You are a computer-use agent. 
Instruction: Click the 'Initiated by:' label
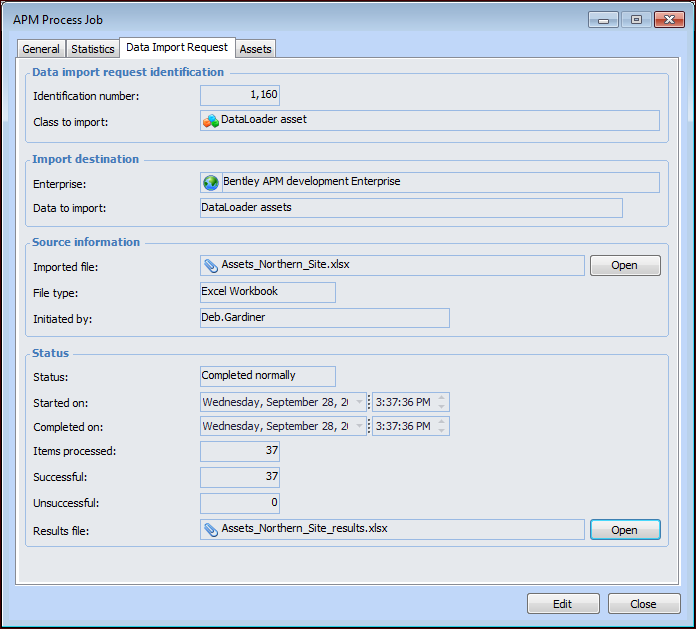point(63,319)
